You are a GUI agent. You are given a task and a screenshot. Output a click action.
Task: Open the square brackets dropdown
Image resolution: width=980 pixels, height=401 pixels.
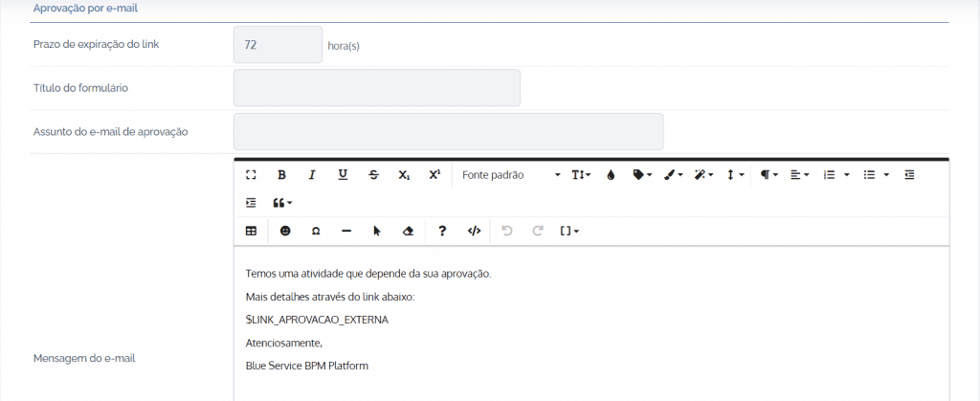(569, 231)
